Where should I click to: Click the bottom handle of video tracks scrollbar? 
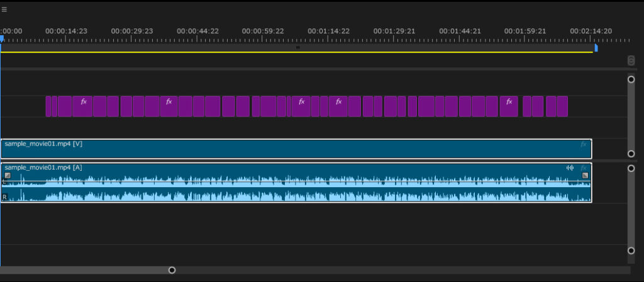pos(631,154)
